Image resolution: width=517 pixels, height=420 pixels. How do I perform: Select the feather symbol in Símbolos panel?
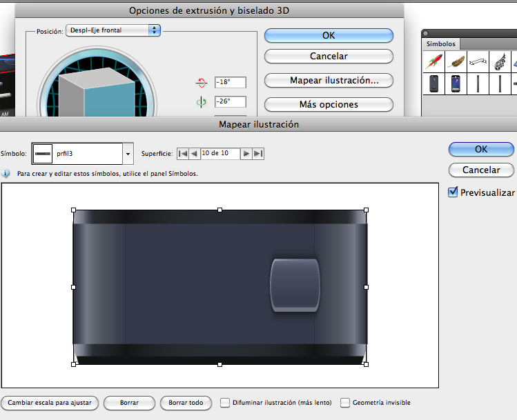point(456,61)
